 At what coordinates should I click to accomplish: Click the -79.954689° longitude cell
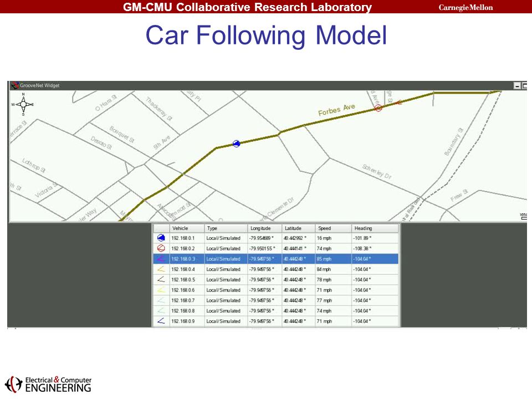click(x=265, y=238)
